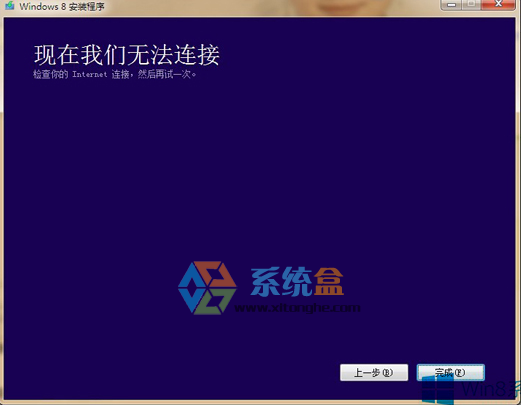Click the Windows 8 setup title bar icon
The image size is (521, 405).
[x=10, y=6]
